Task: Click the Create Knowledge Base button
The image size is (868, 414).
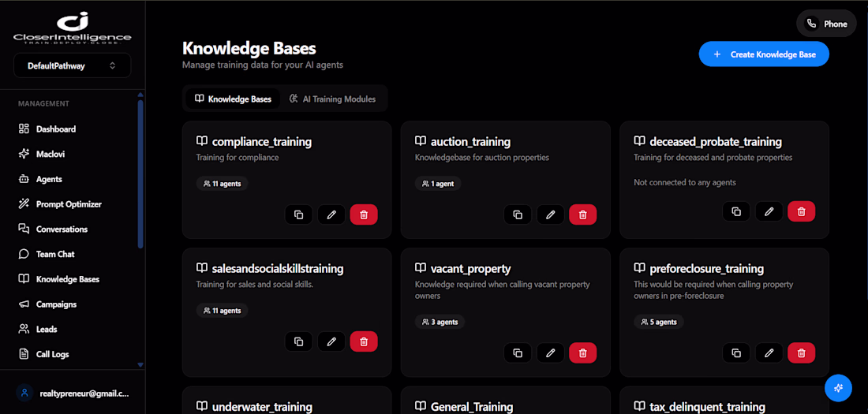Action: tap(764, 54)
